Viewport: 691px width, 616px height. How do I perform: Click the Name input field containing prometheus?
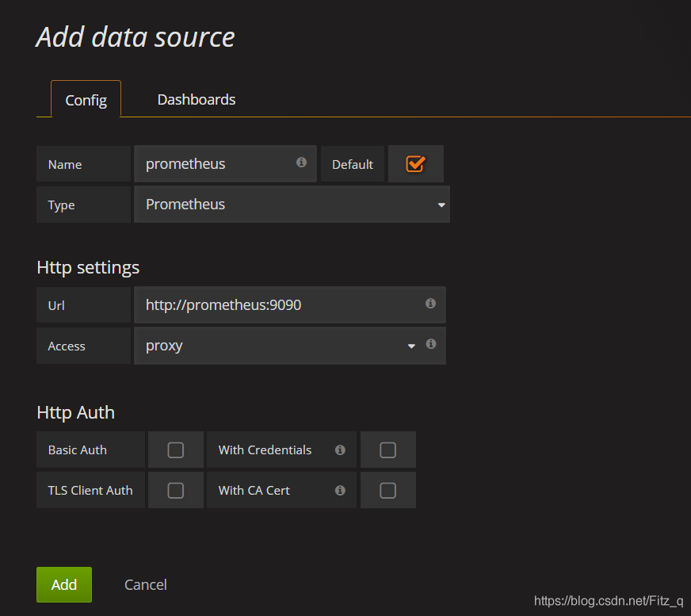(225, 163)
